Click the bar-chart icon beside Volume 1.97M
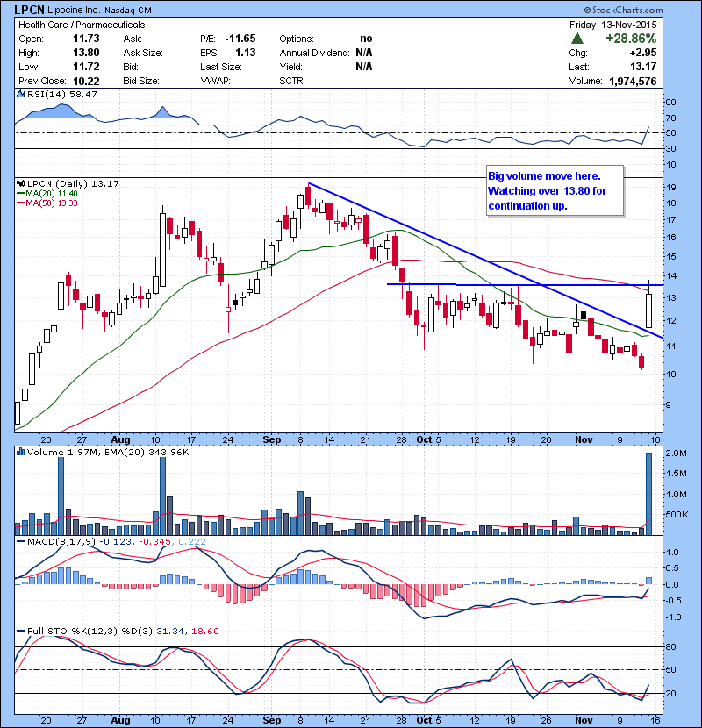Image resolution: width=702 pixels, height=728 pixels. coord(20,452)
